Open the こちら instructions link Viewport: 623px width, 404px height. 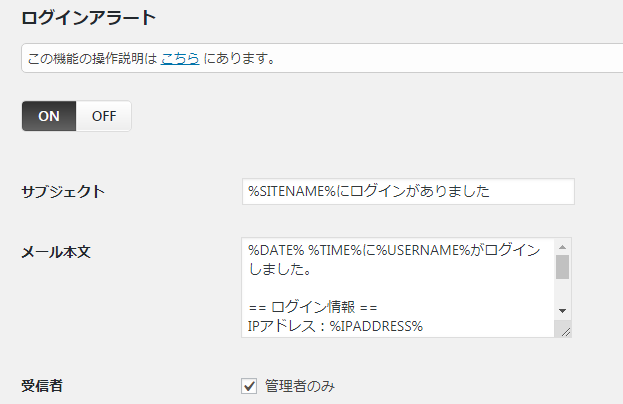click(x=180, y=58)
